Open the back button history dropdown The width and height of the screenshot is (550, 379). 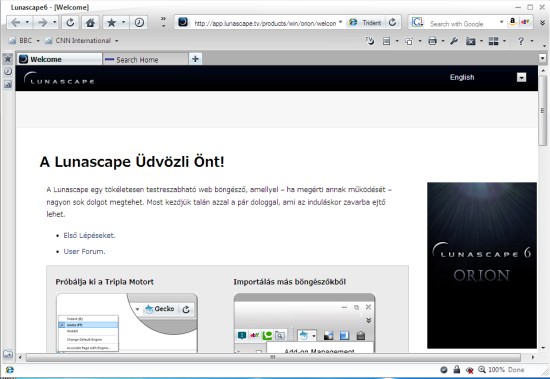tap(27, 22)
